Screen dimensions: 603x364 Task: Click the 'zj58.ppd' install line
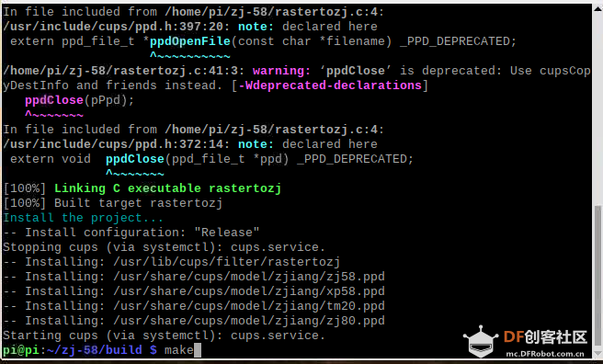[x=194, y=277]
